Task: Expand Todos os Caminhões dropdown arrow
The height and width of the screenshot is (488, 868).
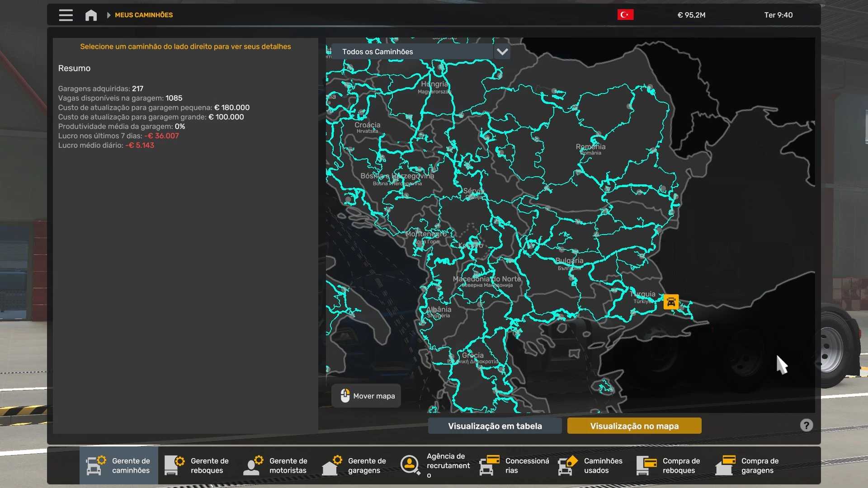Action: (502, 52)
